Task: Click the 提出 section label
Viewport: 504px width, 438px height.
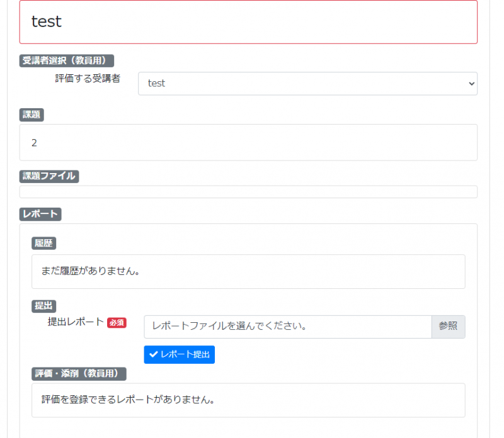Action: pos(44,306)
